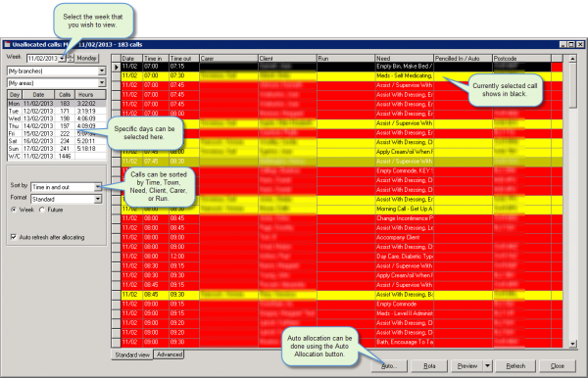
Task: Open the Preview button dropdown arrow
Action: (487, 365)
